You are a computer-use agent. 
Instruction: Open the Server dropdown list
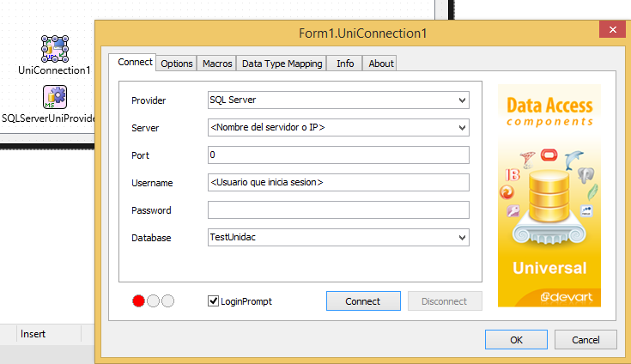pos(463,128)
